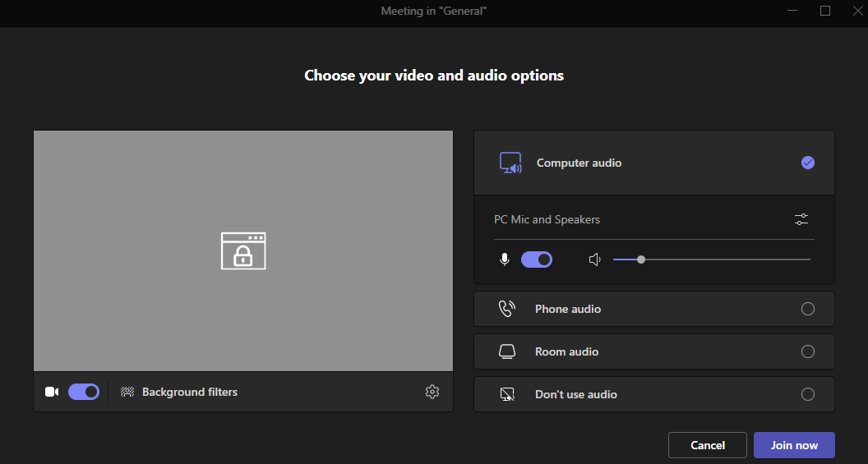
Task: Click the volume slider handle
Action: [x=641, y=260]
